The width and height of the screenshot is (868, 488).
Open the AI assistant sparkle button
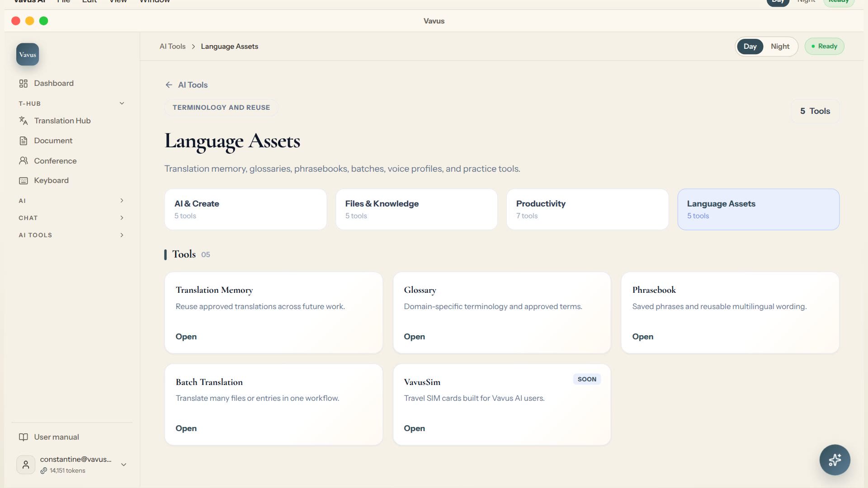(835, 460)
